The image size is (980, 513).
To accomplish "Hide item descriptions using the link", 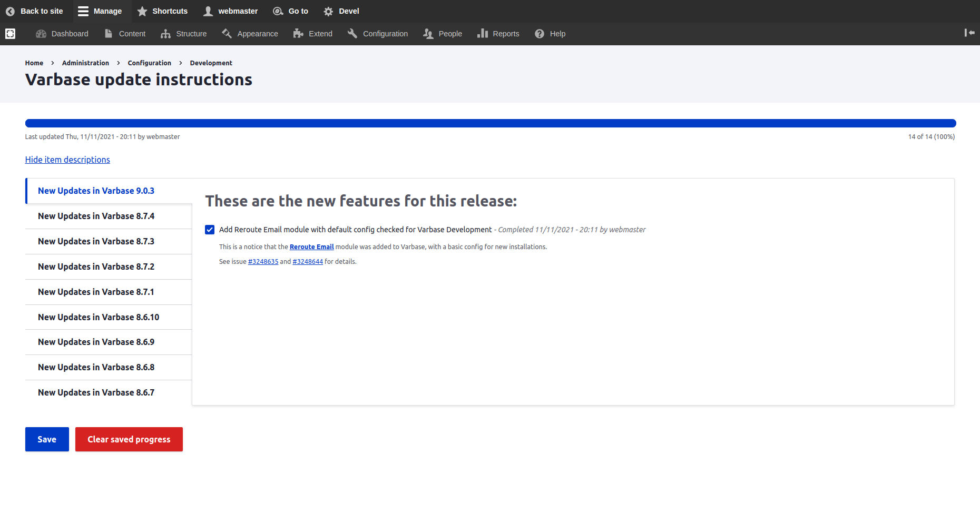I will (67, 160).
